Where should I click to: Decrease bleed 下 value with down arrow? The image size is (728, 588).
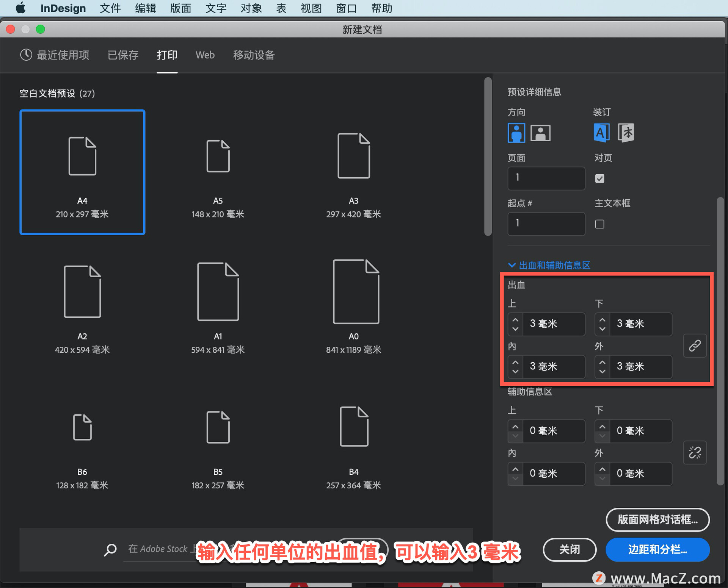click(x=602, y=329)
